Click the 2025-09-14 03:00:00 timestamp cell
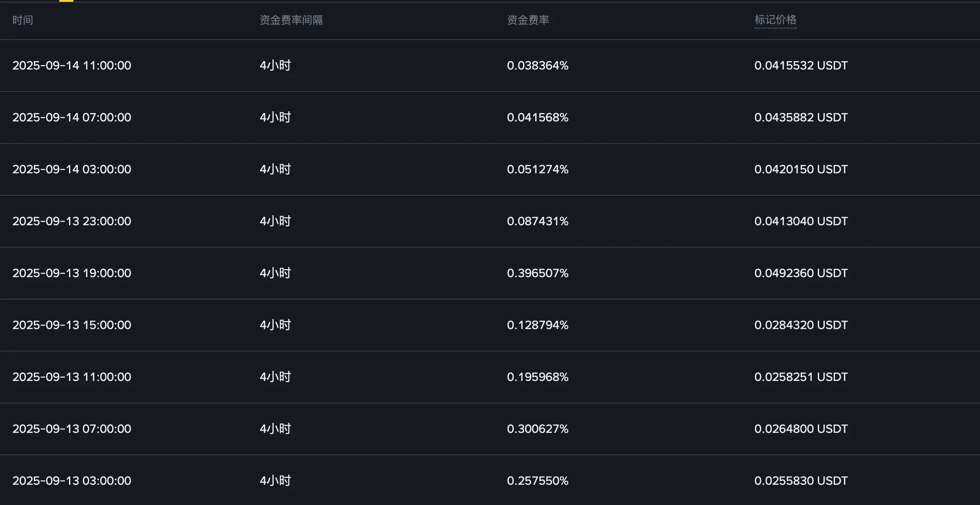980x505 pixels. (72, 169)
